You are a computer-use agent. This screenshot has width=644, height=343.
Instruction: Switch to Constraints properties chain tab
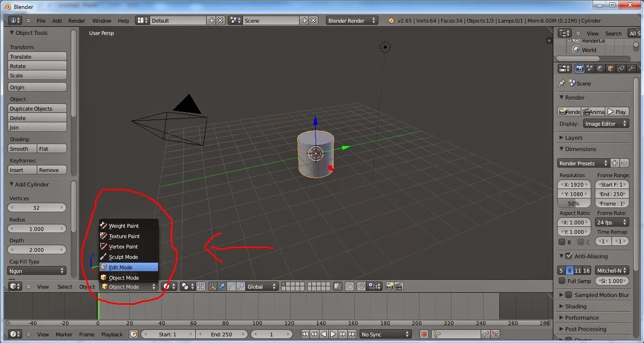tap(621, 69)
